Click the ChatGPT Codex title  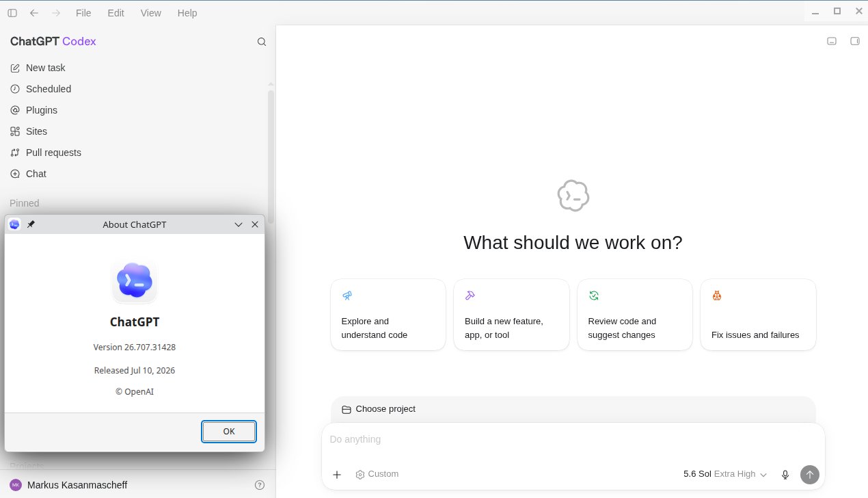[53, 41]
